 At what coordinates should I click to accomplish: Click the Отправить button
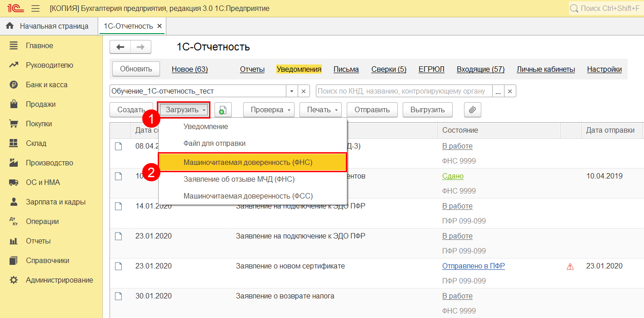372,110
